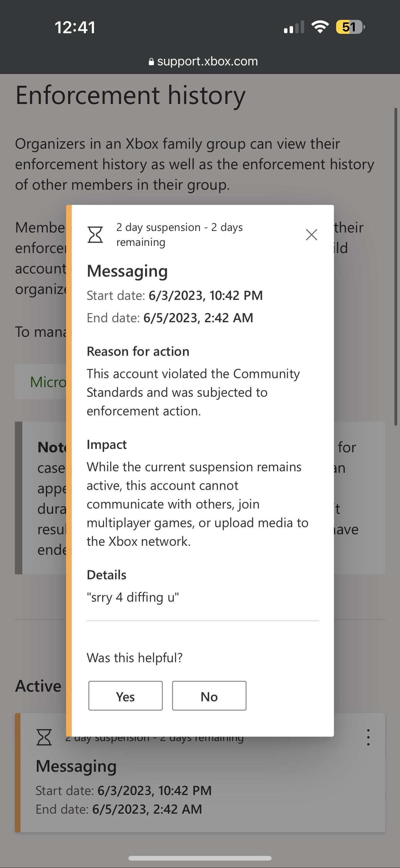Tap the support.xbox.com address bar
400x868 pixels.
point(203,61)
